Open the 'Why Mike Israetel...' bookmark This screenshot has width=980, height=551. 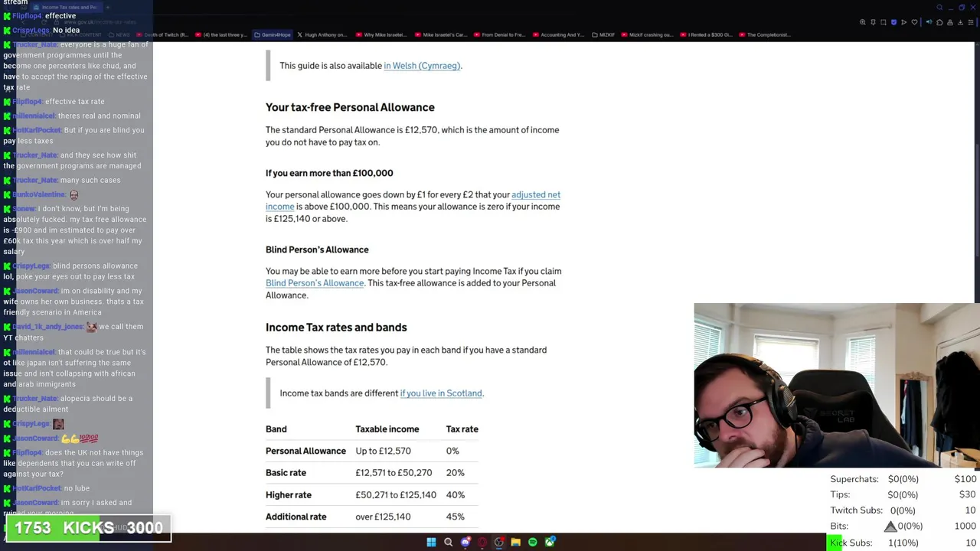point(381,34)
